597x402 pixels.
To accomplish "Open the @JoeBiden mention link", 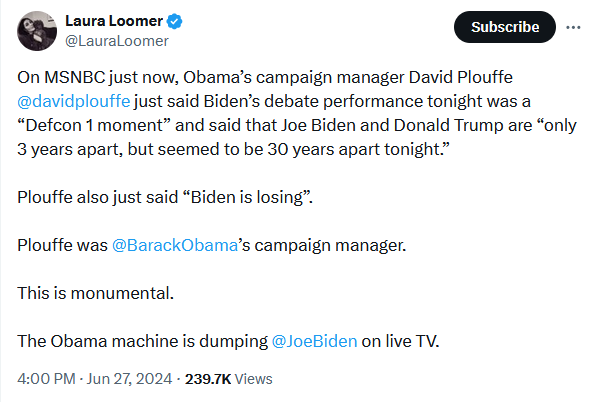I will point(314,341).
